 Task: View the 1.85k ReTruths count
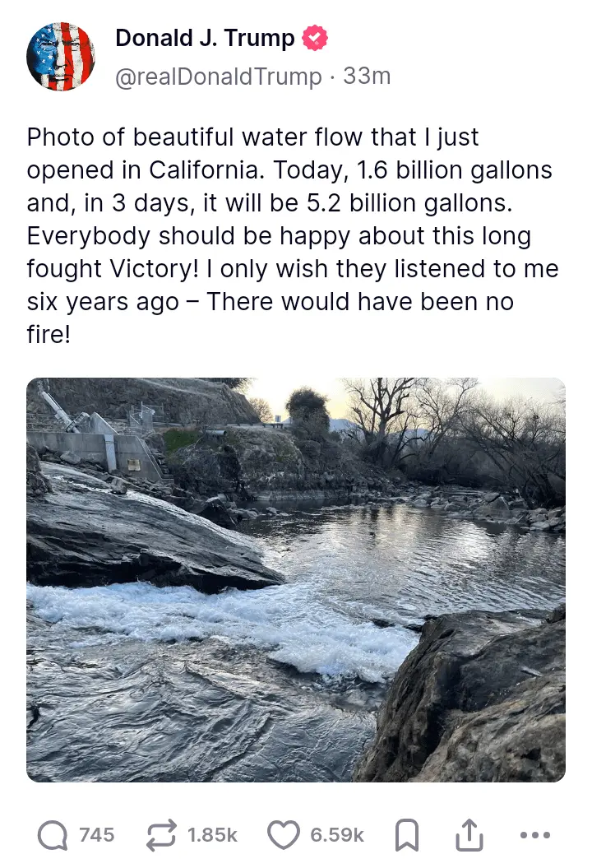click(x=212, y=835)
